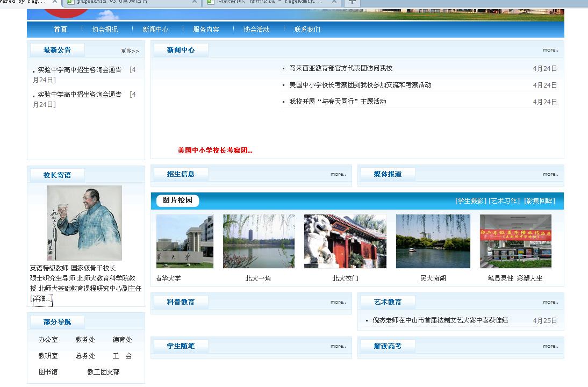588x387 pixels.
Task: Open 图书馆 in the 部分导航 panel
Action: pyautogui.click(x=48, y=371)
